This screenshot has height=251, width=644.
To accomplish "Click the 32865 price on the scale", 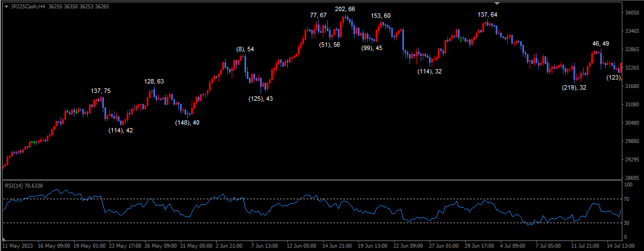I will [x=633, y=50].
